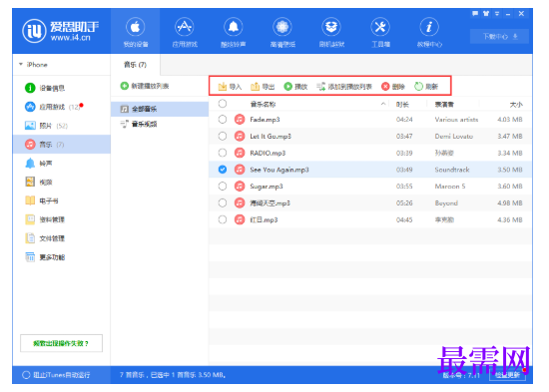Click 新建播放列表 new playlist button
The image size is (549, 392).
click(145, 86)
